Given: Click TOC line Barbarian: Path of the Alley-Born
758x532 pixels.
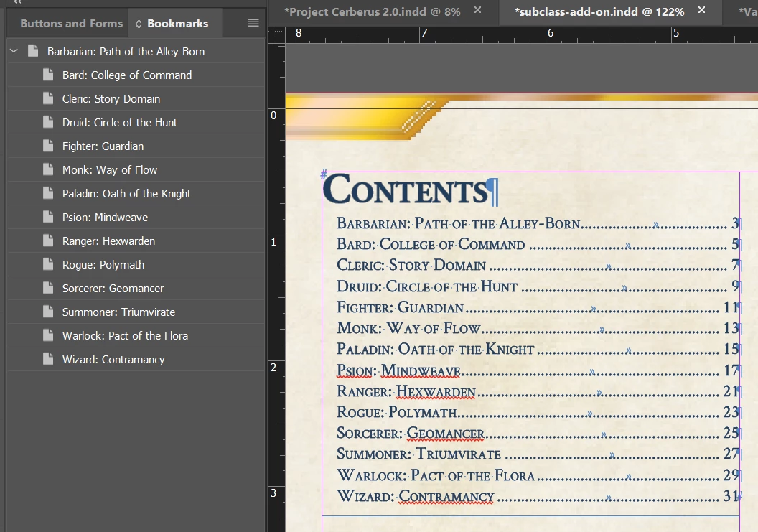Looking at the screenshot, I should click(x=538, y=223).
